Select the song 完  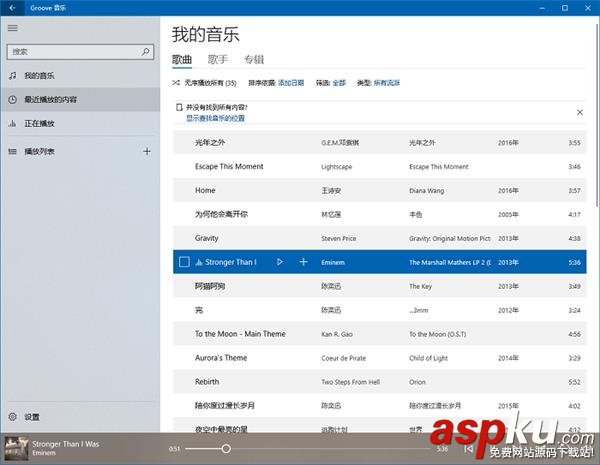click(x=380, y=310)
